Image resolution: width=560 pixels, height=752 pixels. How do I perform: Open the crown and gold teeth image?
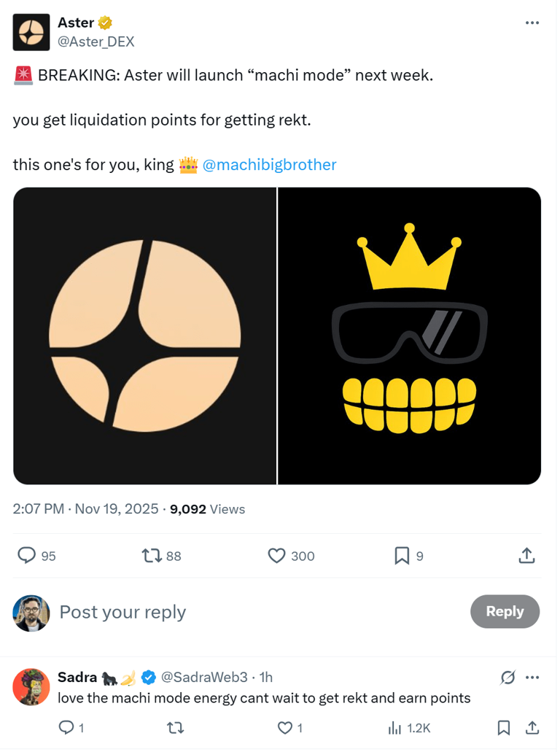click(x=409, y=336)
